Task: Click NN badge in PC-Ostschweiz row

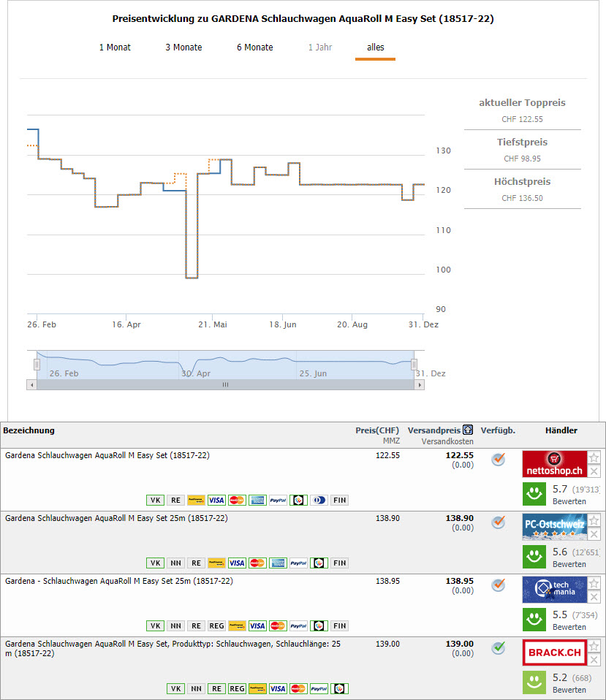Action: click(176, 563)
